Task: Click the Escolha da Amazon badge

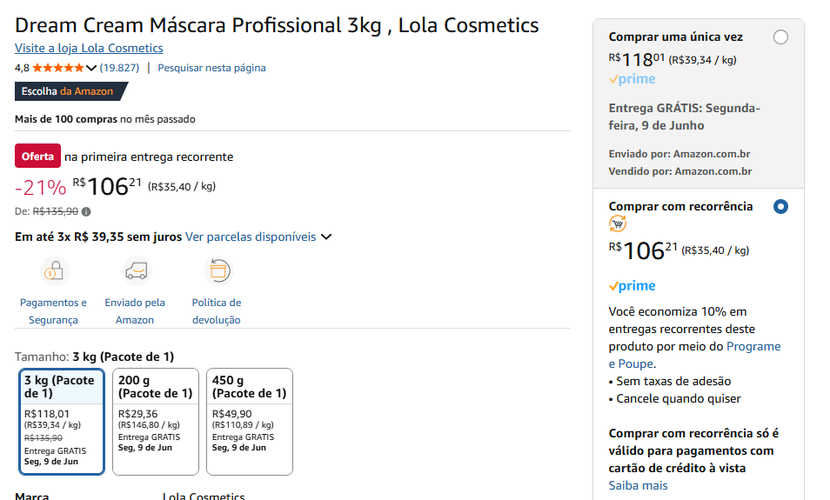Action: click(71, 91)
